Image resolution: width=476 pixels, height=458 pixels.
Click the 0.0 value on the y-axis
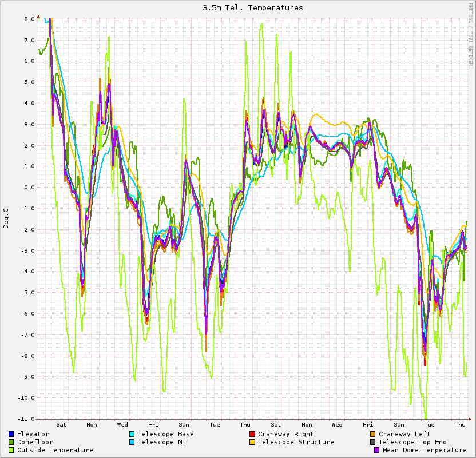coord(29,187)
